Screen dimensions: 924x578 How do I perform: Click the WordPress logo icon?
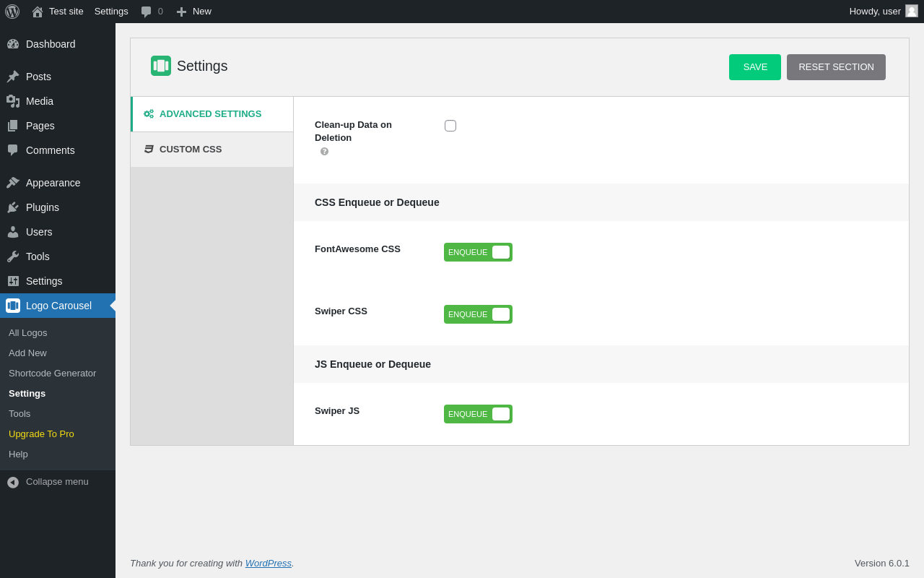pos(12,12)
